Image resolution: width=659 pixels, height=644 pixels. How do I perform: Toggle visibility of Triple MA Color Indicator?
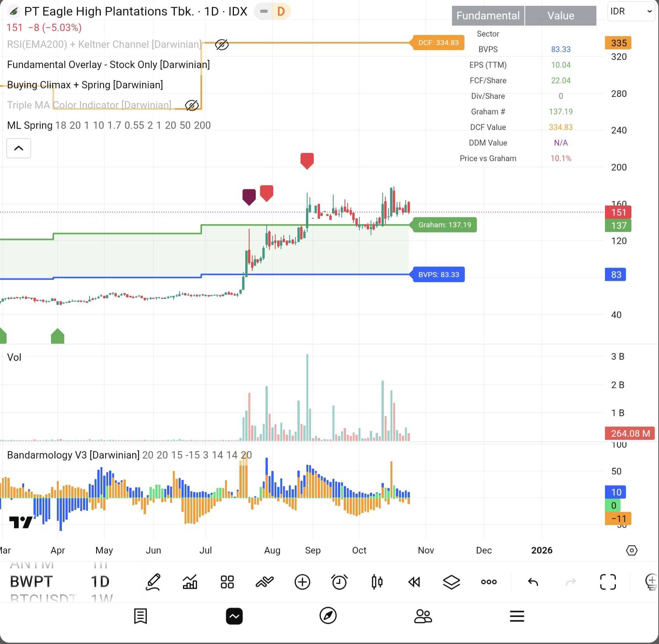pos(192,105)
